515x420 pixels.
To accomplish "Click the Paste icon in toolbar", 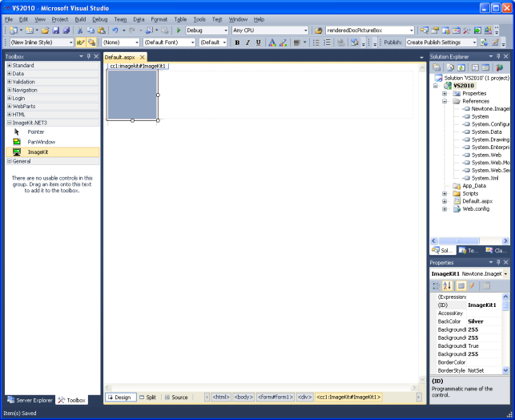I will [x=102, y=30].
